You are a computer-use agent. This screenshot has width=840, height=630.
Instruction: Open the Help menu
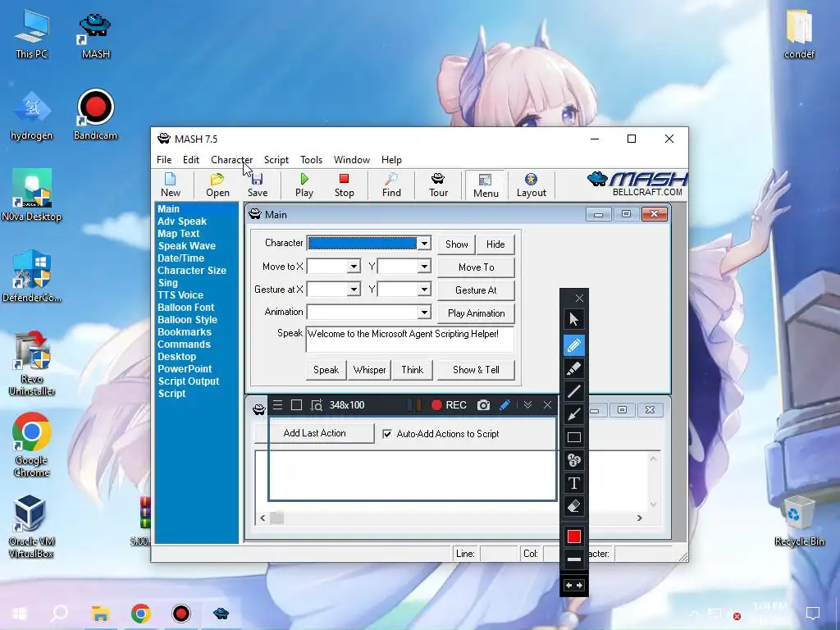[x=391, y=160]
